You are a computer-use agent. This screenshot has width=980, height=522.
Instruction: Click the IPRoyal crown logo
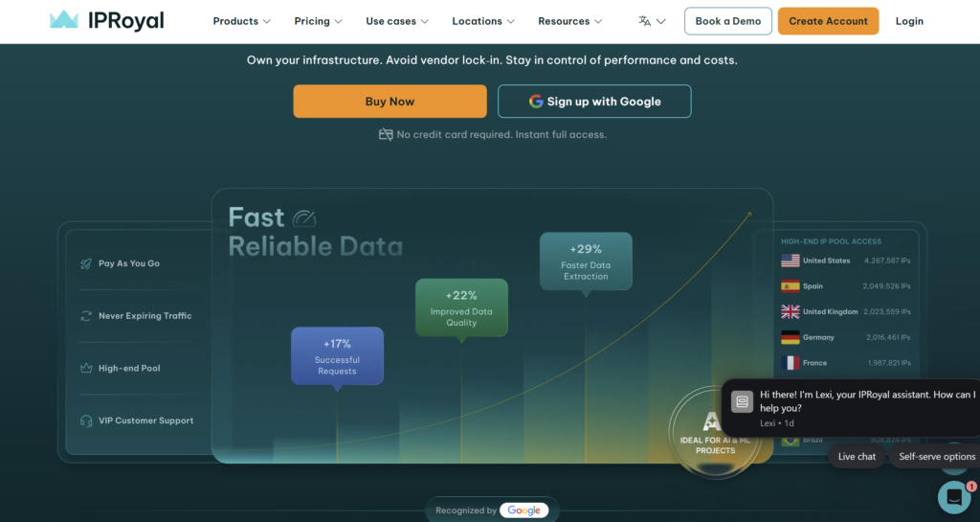click(64, 20)
